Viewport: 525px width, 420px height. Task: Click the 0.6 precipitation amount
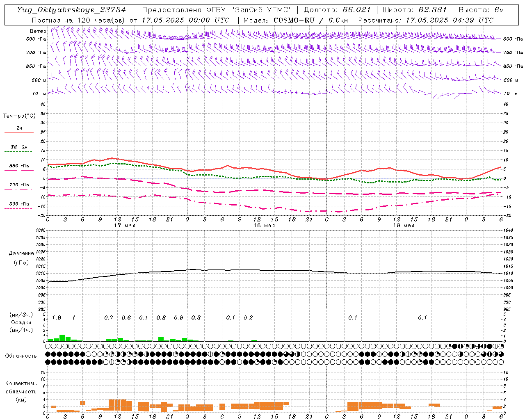point(126,318)
